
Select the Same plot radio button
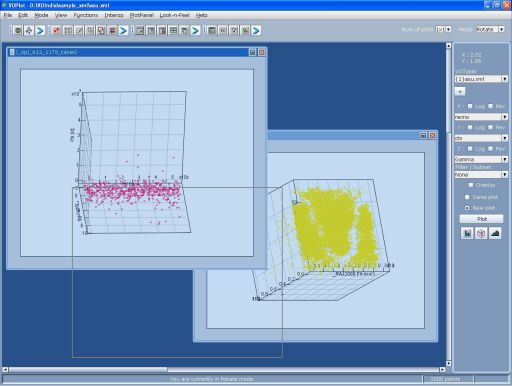point(467,197)
